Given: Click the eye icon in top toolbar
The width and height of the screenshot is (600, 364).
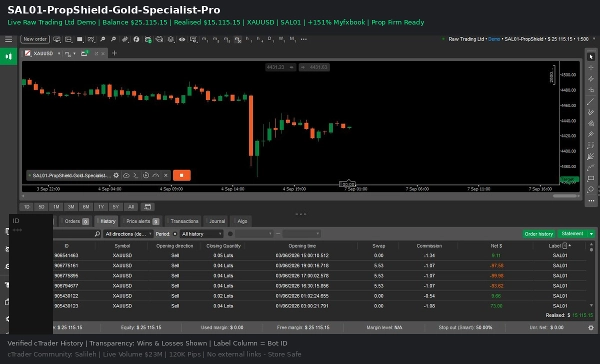Looking at the screenshot, I should (182, 39).
